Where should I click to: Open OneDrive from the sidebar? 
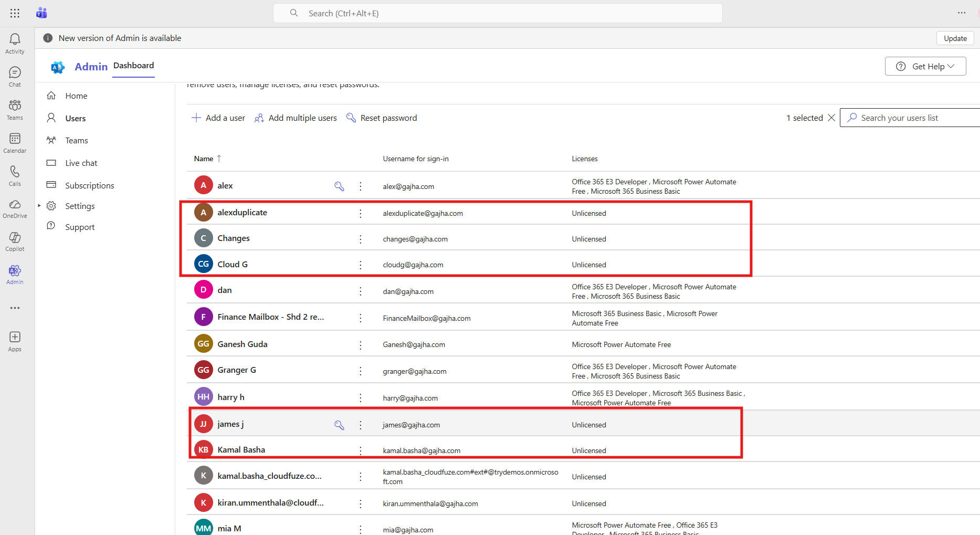click(x=14, y=208)
